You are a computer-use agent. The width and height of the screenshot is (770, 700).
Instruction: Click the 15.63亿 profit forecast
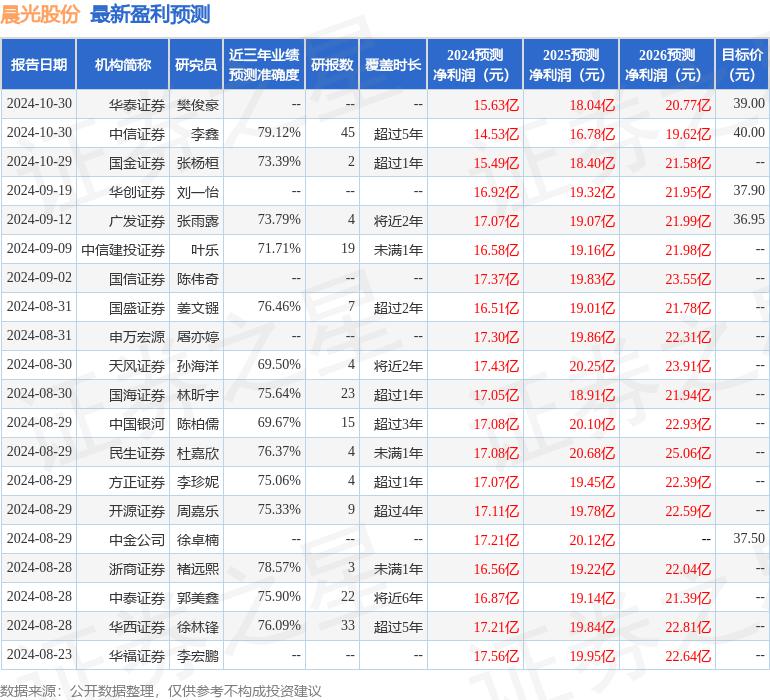pos(496,105)
